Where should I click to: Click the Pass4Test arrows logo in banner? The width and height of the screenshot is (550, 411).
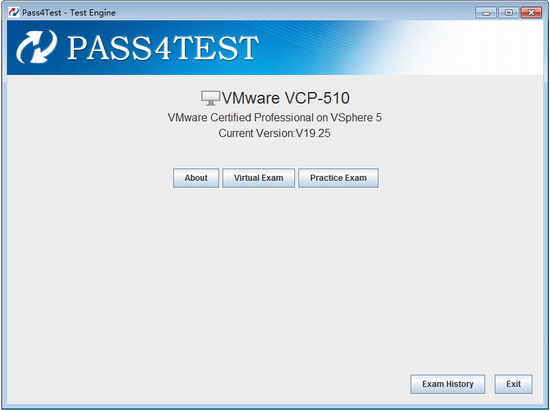37,47
